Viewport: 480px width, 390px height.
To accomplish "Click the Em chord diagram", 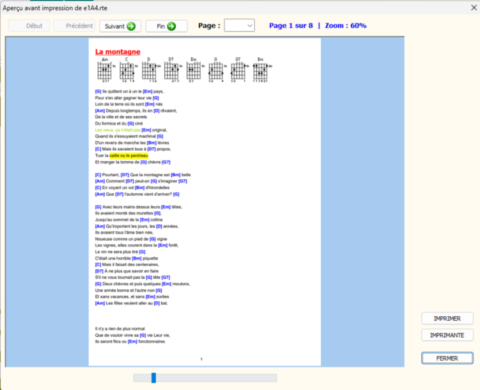I will [194, 70].
